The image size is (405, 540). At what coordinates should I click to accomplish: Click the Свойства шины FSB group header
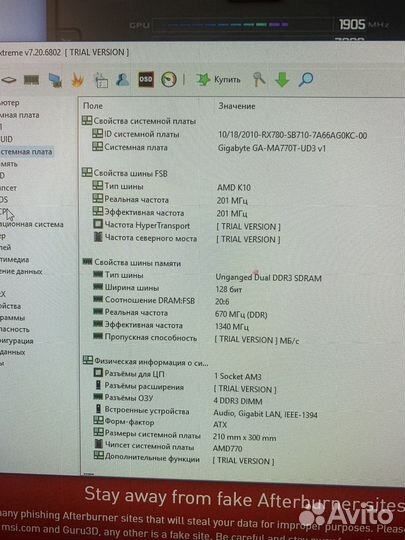pyautogui.click(x=125, y=173)
